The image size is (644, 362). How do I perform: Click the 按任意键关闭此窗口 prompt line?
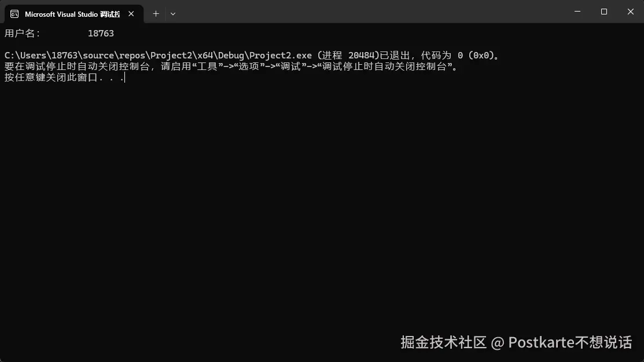pyautogui.click(x=64, y=77)
